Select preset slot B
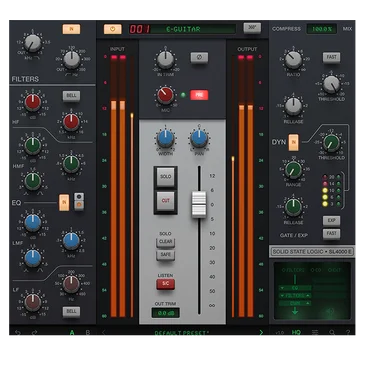Screen dimensions: 365x365 coord(88,332)
